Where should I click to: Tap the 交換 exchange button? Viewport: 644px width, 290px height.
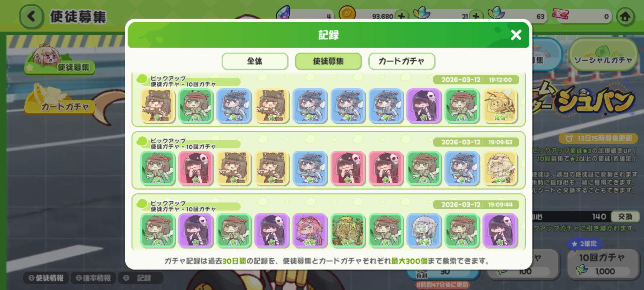[x=625, y=216]
